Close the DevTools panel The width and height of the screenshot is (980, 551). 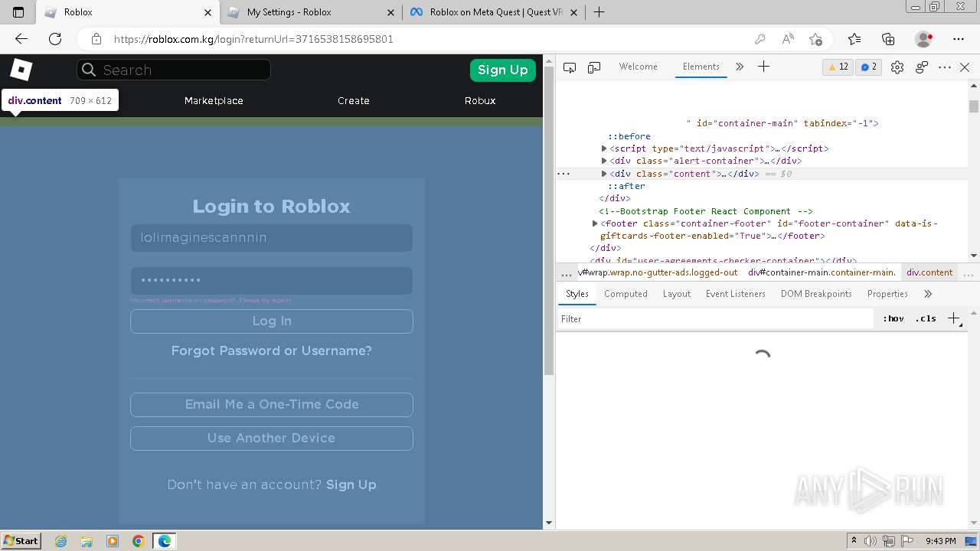(x=965, y=67)
